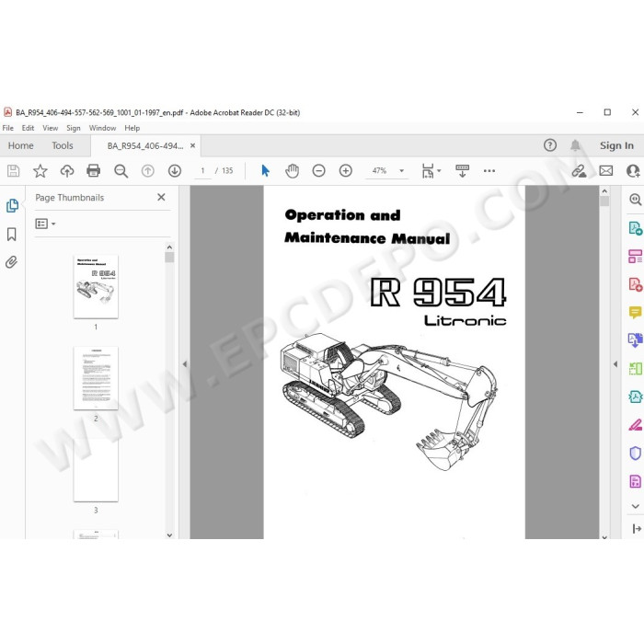The width and height of the screenshot is (644, 644).
Task: Select page 1 thumbnail
Action: click(x=96, y=286)
